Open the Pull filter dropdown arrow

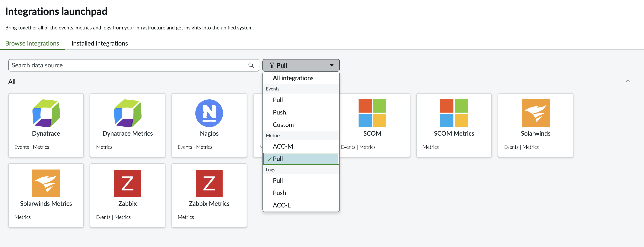[331, 65]
